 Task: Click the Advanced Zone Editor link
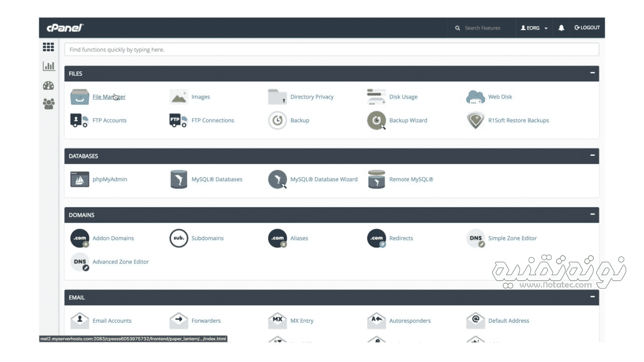coord(121,262)
